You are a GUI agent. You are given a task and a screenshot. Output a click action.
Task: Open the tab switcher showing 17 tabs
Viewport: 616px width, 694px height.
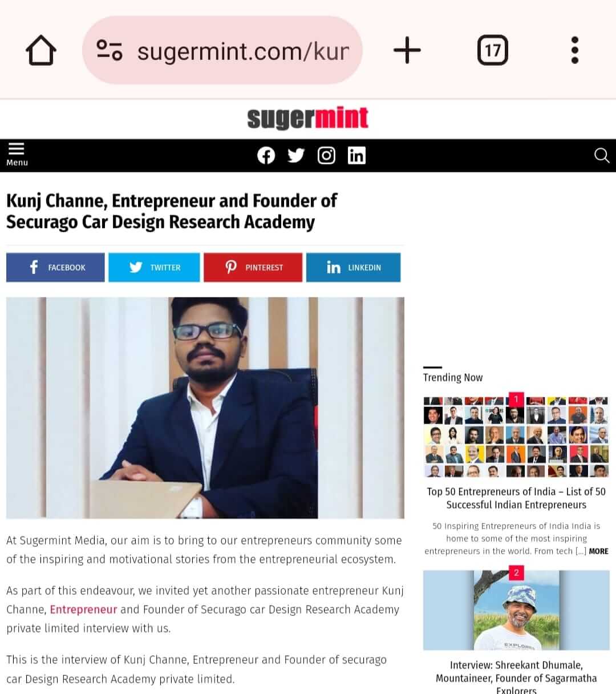493,50
